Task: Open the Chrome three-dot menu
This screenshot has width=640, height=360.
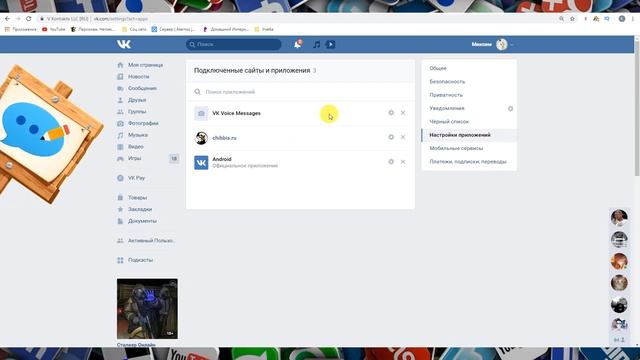Action: tap(633, 19)
